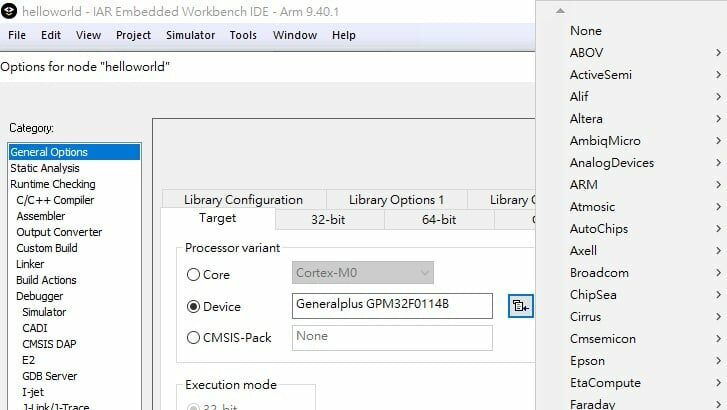Expand the ActiveSemi vendor submenu
The width and height of the screenshot is (727, 410).
(631, 75)
